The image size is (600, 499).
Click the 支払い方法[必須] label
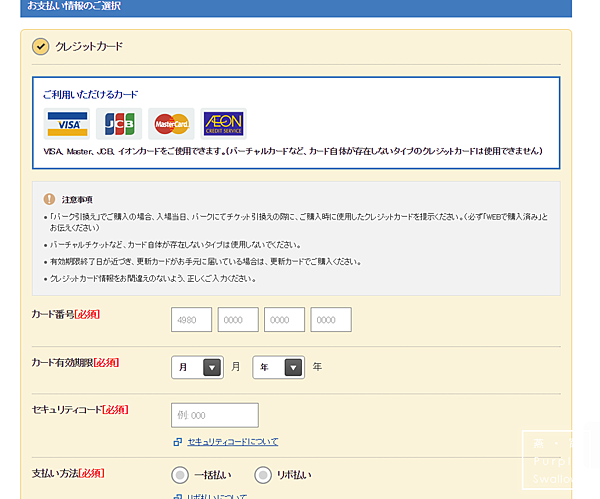click(x=68, y=473)
